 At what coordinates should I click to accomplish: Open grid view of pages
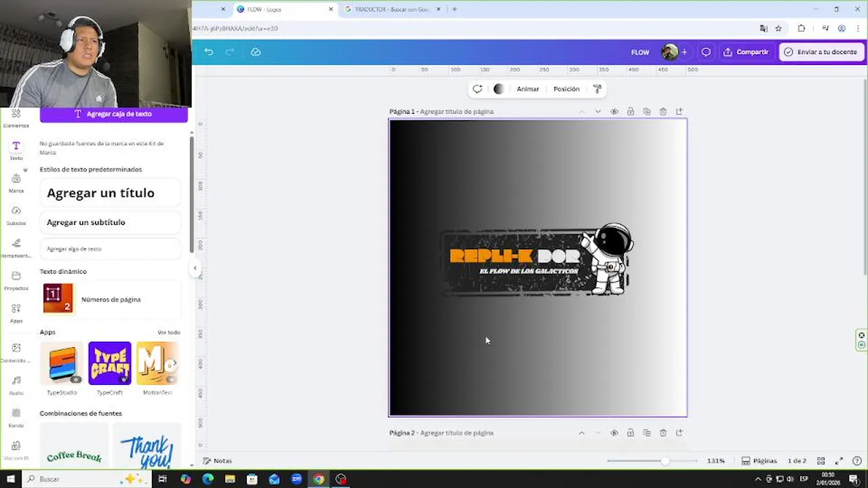[x=821, y=461]
